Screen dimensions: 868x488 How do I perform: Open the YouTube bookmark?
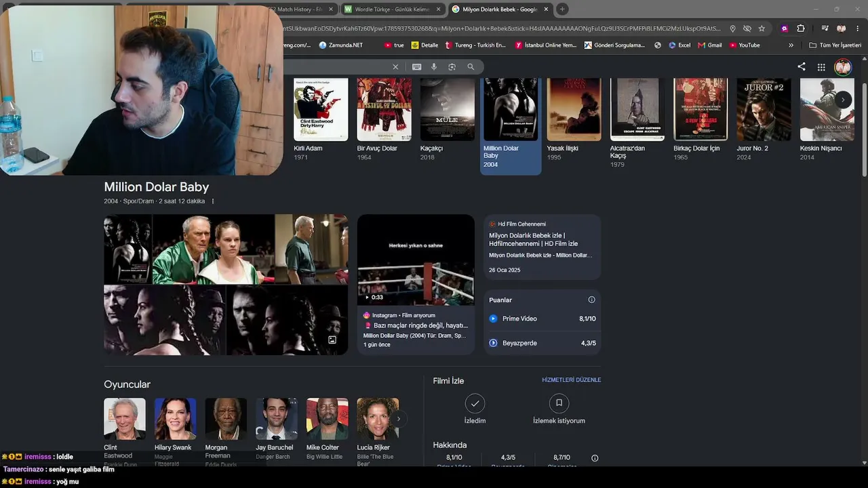pos(745,45)
